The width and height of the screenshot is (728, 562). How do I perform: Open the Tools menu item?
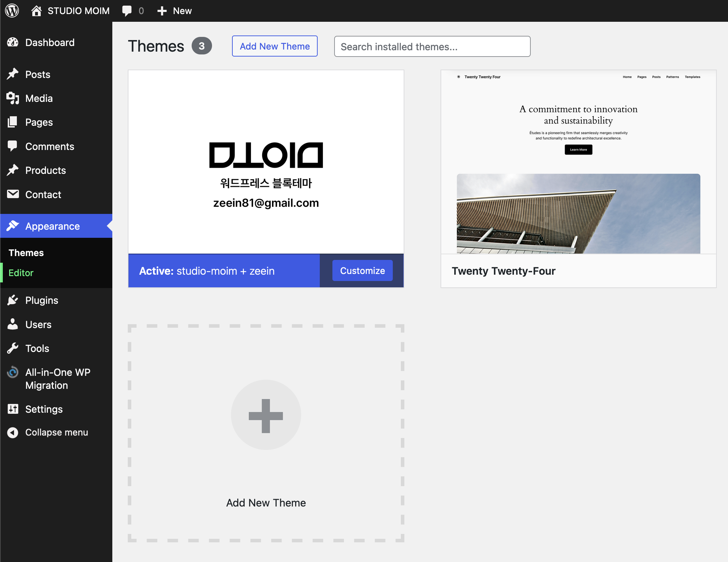pyautogui.click(x=56, y=348)
